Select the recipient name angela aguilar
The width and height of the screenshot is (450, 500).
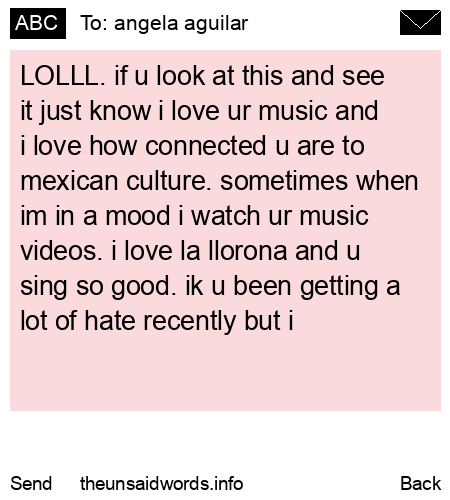tap(181, 24)
